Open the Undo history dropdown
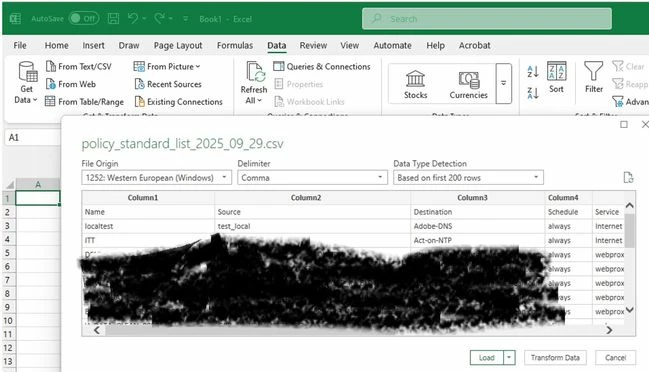Viewport: 649px width, 372px height. 144,19
